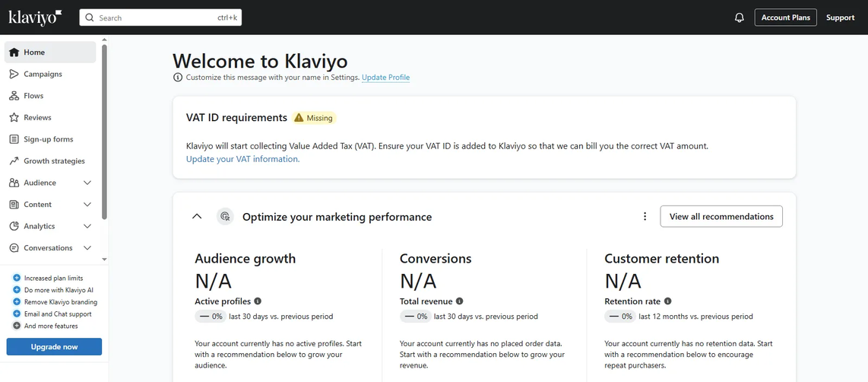Click Email and Chat support text

(x=58, y=314)
